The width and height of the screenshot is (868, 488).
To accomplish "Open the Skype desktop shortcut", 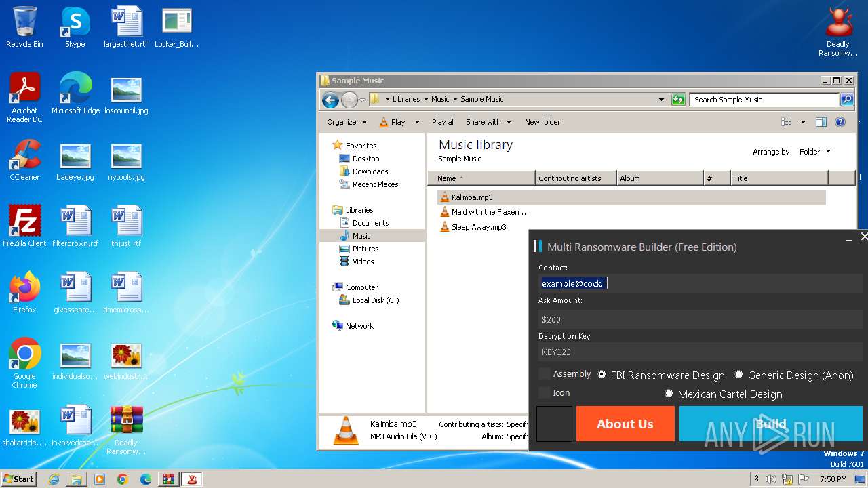I will click(x=75, y=27).
